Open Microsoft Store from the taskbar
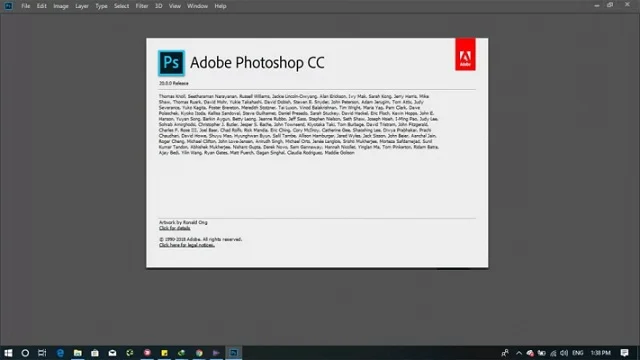The width and height of the screenshot is (640, 360). pyautogui.click(x=95, y=353)
